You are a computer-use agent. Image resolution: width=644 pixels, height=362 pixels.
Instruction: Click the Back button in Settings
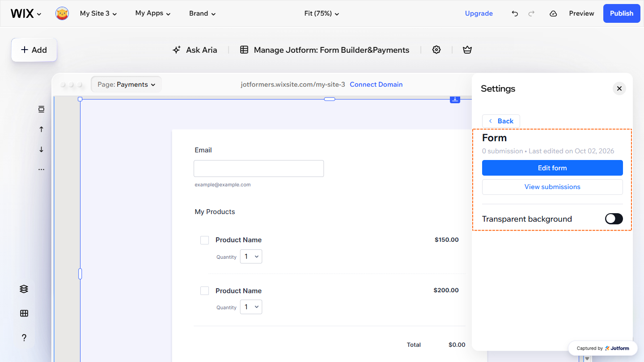(x=501, y=121)
